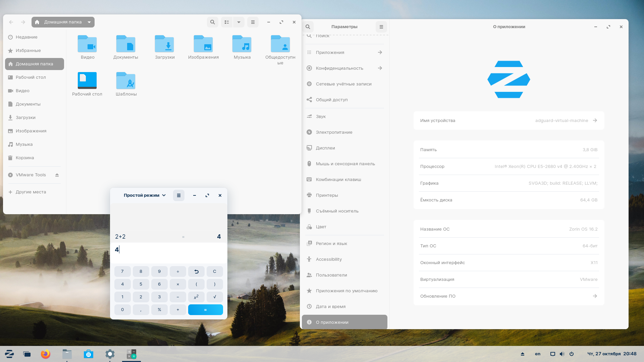
Task: Click the square root button on calculator
Action: click(x=214, y=297)
